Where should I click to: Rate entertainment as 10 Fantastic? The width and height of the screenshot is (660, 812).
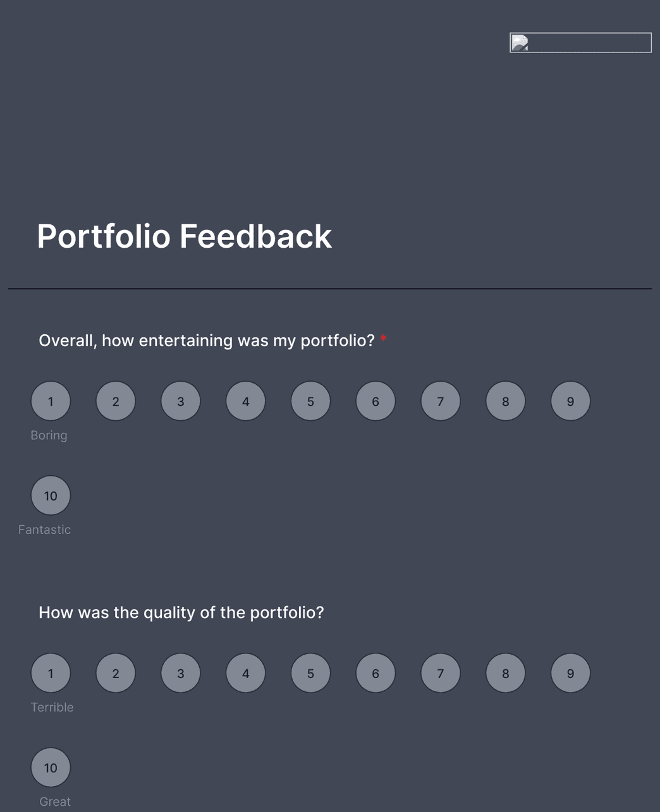tap(51, 495)
